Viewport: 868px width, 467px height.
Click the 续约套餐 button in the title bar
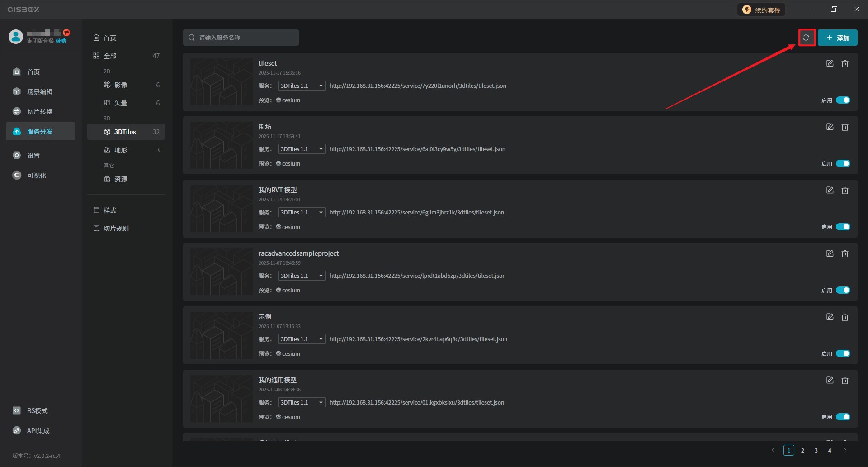pos(762,10)
